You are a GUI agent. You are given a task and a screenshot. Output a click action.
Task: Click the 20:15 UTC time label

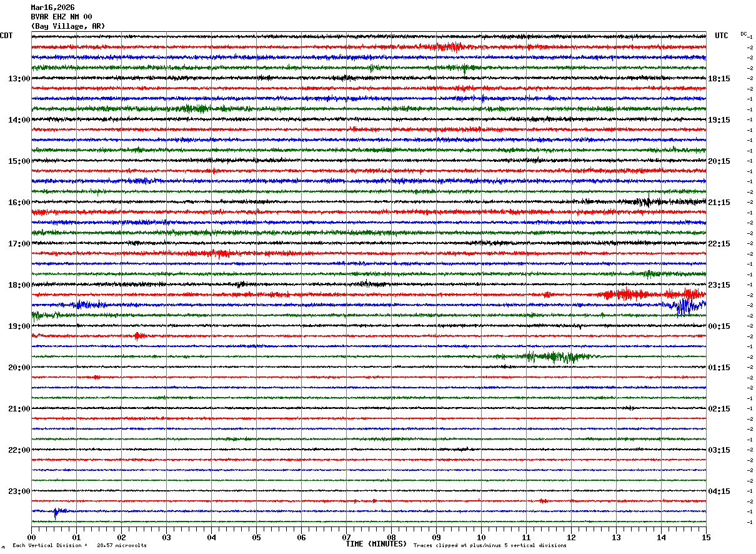click(720, 161)
